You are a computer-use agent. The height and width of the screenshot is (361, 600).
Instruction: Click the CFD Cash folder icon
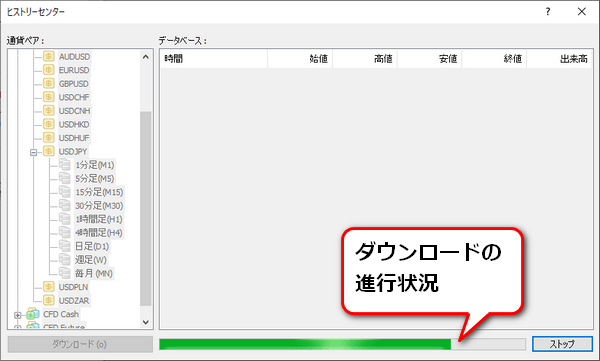[x=33, y=314]
